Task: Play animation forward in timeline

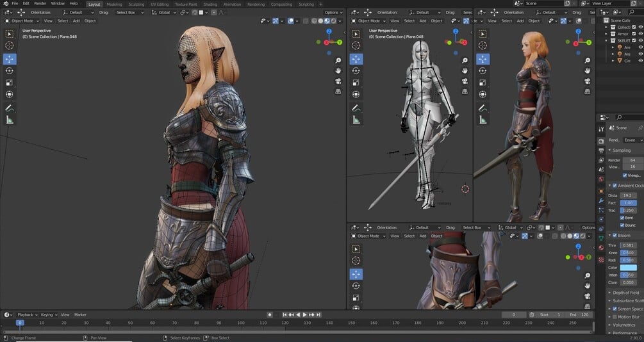Action: click(x=305, y=314)
